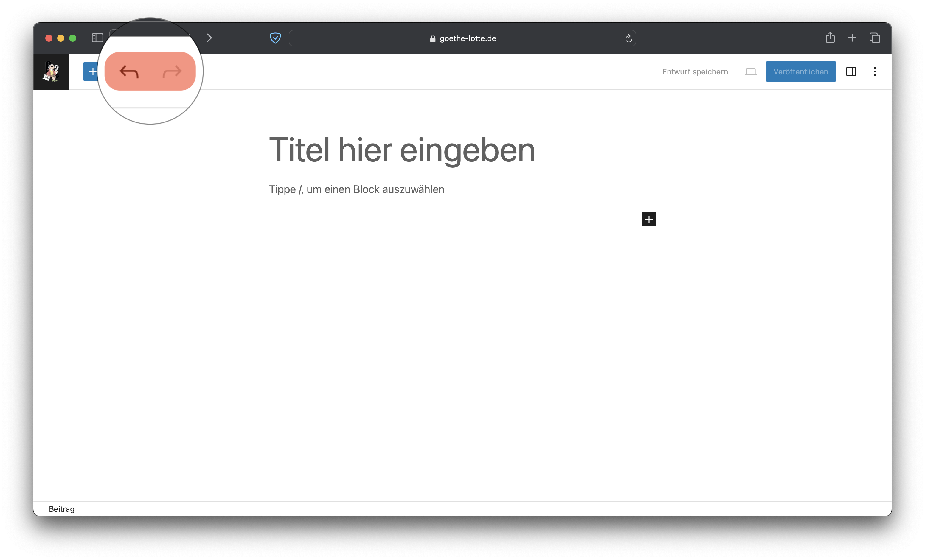This screenshot has width=925, height=560.
Task: Click Entwurf speichern link
Action: pos(695,72)
